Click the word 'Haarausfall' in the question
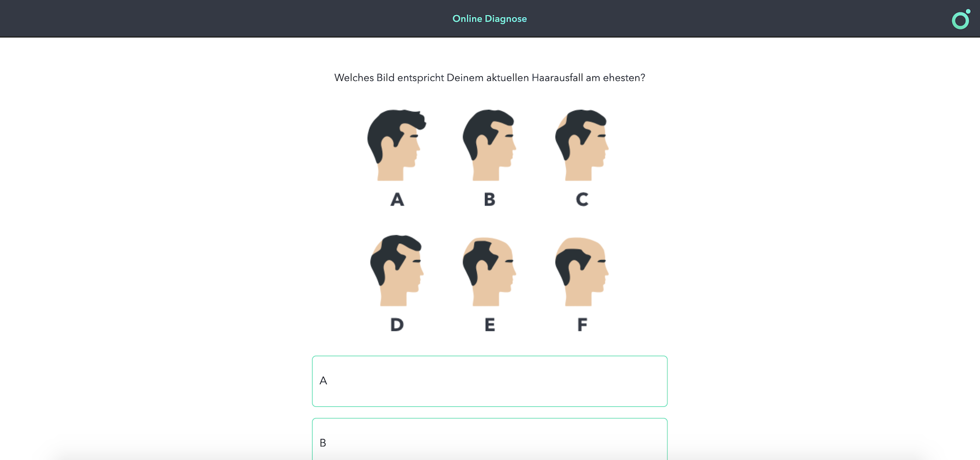The image size is (980, 460). 557,78
